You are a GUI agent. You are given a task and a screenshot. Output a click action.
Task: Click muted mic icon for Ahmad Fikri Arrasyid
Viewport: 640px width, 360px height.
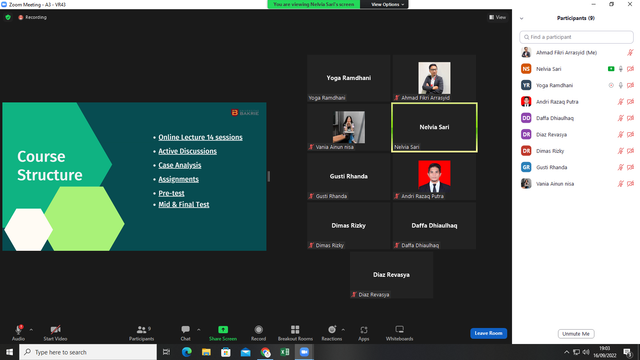tap(630, 53)
